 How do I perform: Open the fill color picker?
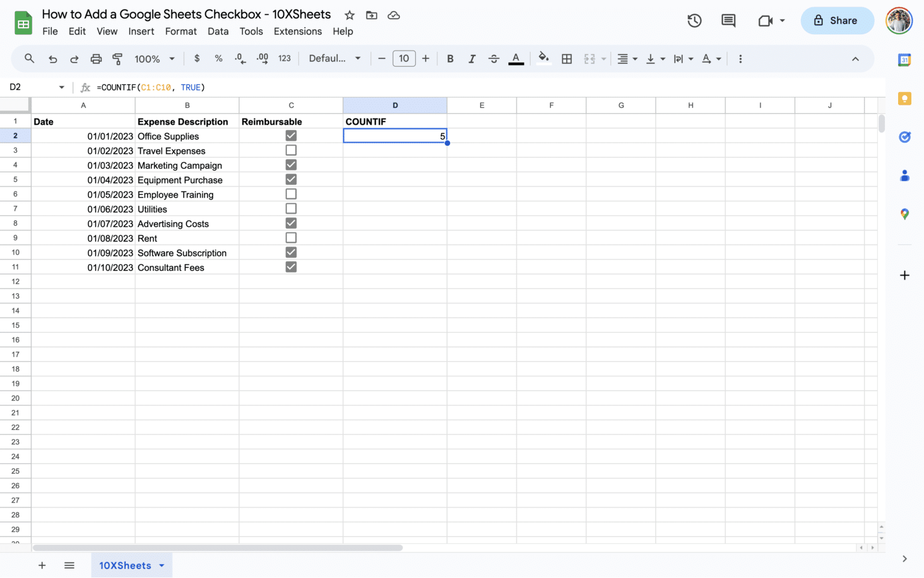point(543,58)
